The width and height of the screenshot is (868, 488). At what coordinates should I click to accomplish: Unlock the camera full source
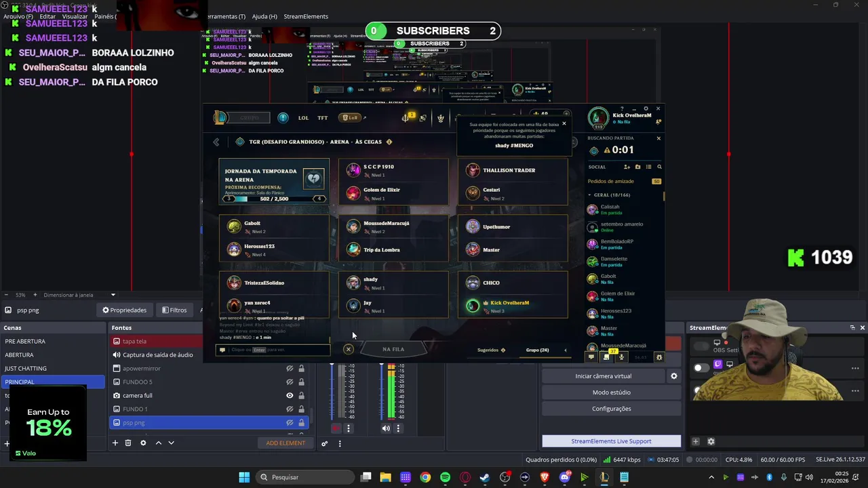301,395
